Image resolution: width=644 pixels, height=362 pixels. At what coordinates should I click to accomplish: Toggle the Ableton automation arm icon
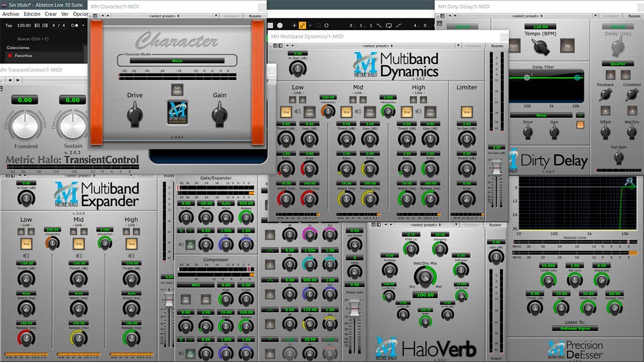coord(302,25)
